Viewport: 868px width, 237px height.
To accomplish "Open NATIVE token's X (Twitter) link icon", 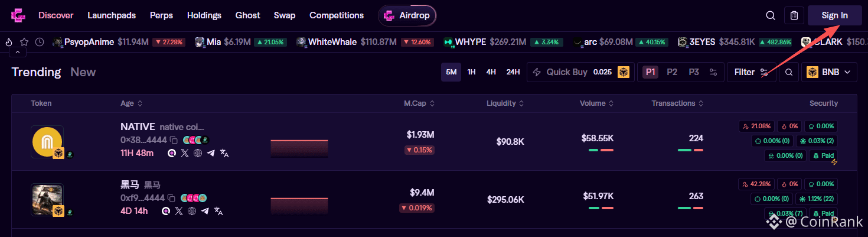I will point(185,153).
